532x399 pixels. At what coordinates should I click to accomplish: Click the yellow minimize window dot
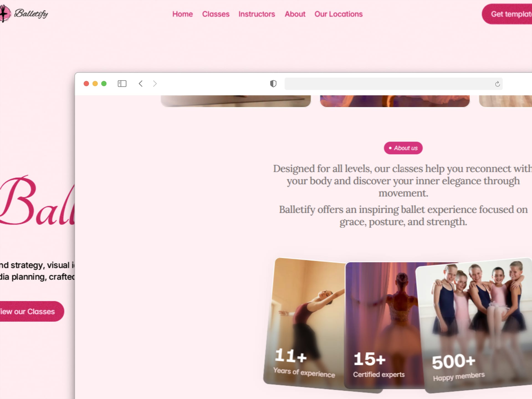click(95, 83)
